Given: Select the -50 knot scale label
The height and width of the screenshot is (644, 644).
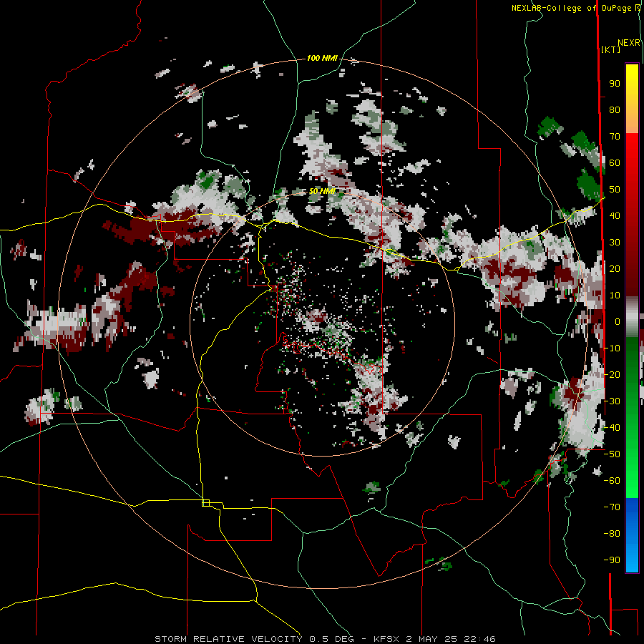Looking at the screenshot, I should [612, 454].
